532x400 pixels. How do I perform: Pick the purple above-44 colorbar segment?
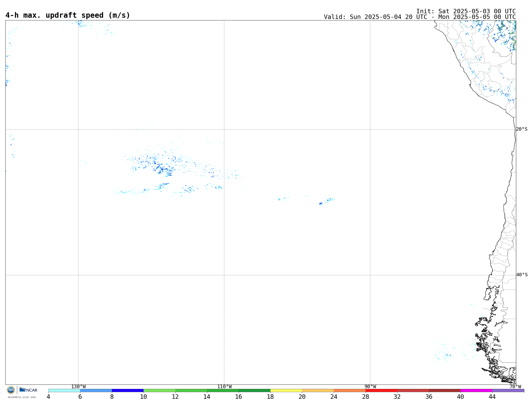pyautogui.click(x=508, y=390)
